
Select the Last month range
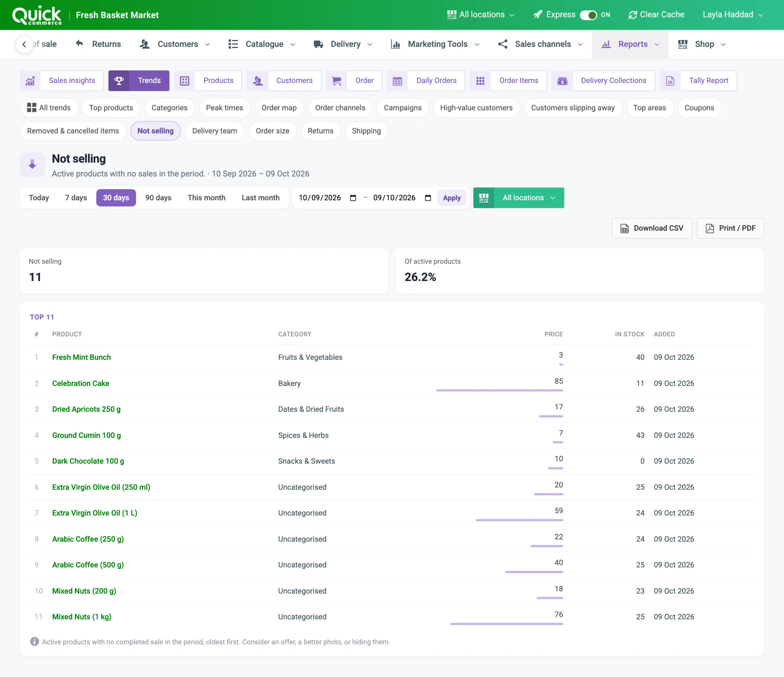[x=261, y=198]
